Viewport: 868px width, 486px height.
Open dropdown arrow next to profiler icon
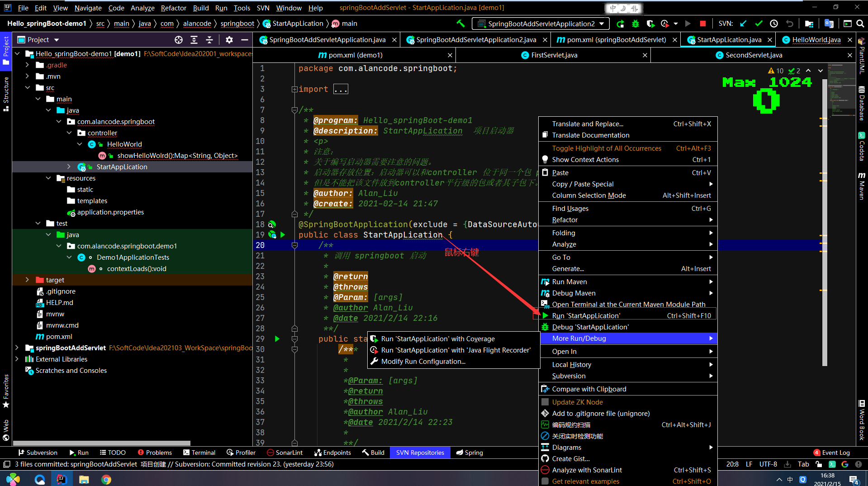click(675, 24)
